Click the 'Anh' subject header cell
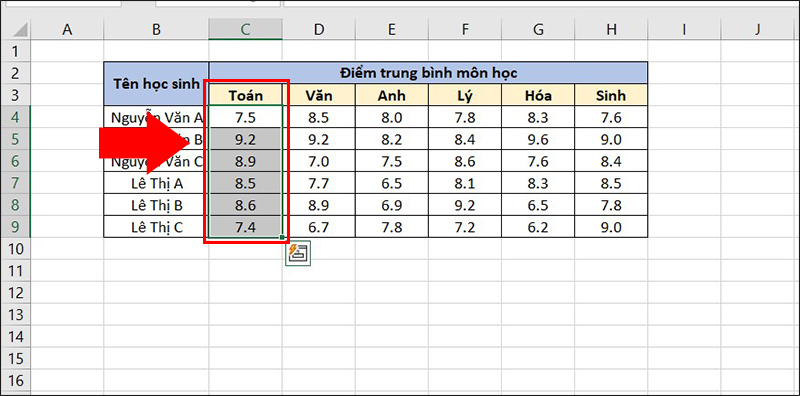Screen dimensions: 800x396 tap(392, 95)
